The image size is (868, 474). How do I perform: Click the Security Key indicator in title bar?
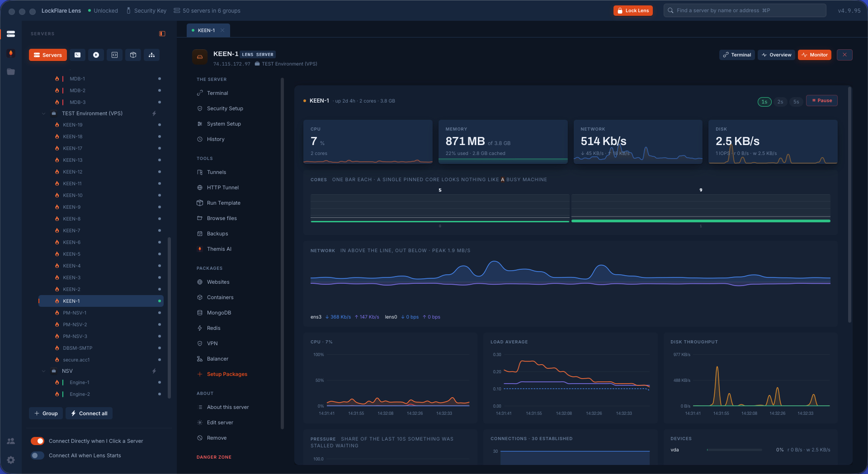pyautogui.click(x=146, y=10)
